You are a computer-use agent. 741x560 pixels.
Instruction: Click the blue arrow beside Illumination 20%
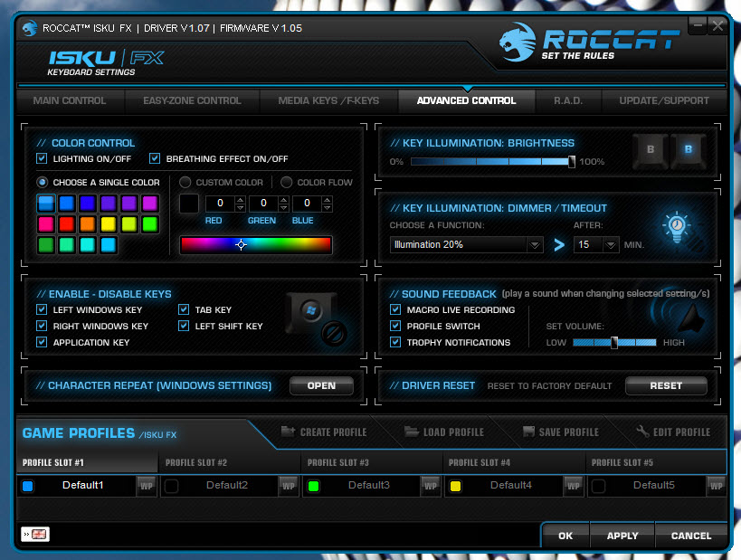[x=559, y=245]
